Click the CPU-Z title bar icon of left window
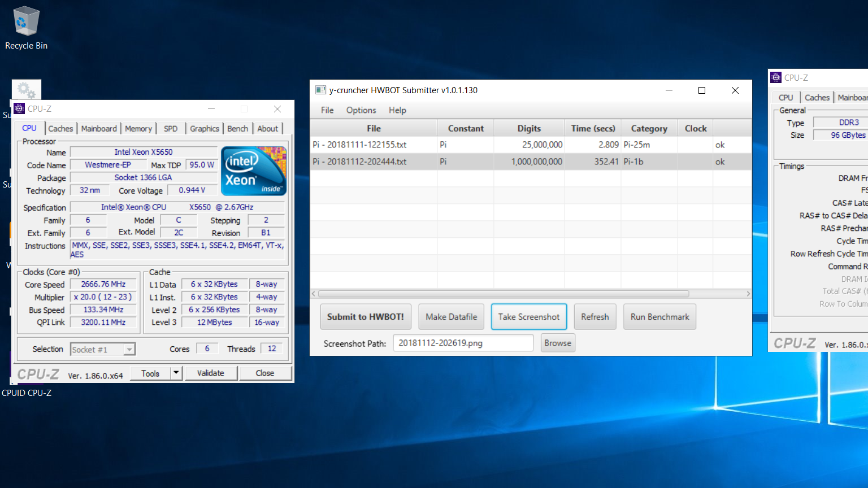 [x=19, y=108]
